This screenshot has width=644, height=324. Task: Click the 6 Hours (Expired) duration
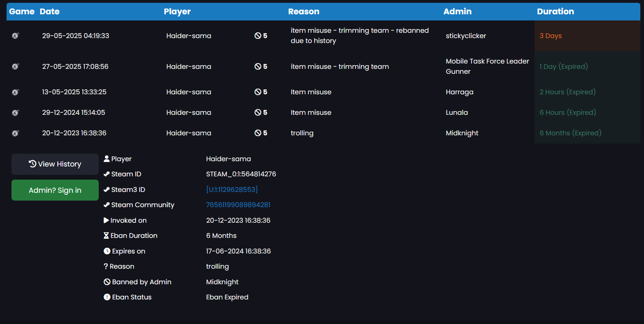[568, 112]
